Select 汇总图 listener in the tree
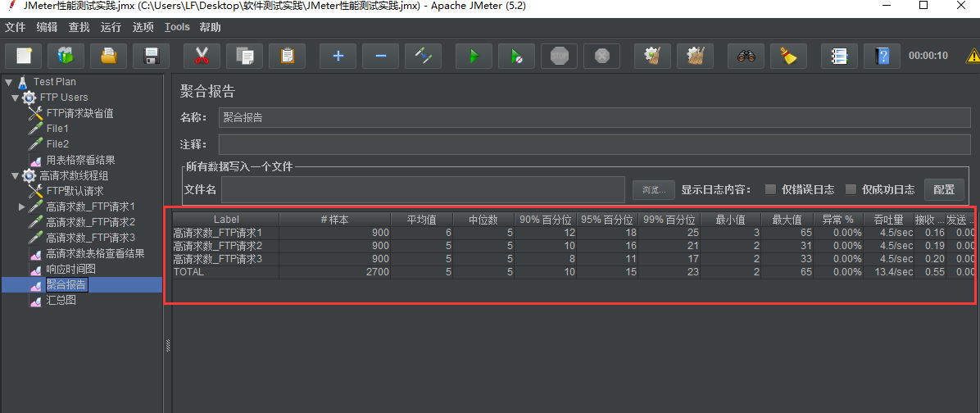The height and width of the screenshot is (413, 980). click(61, 301)
